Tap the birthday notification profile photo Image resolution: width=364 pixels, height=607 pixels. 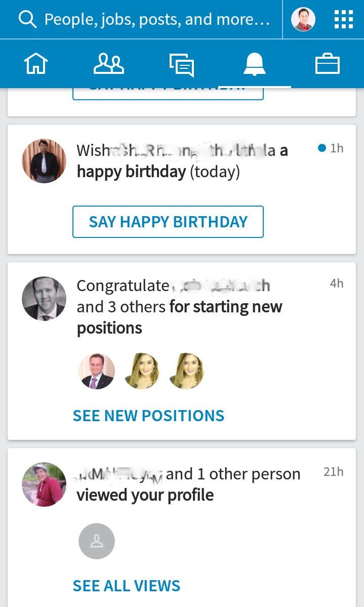click(x=44, y=161)
